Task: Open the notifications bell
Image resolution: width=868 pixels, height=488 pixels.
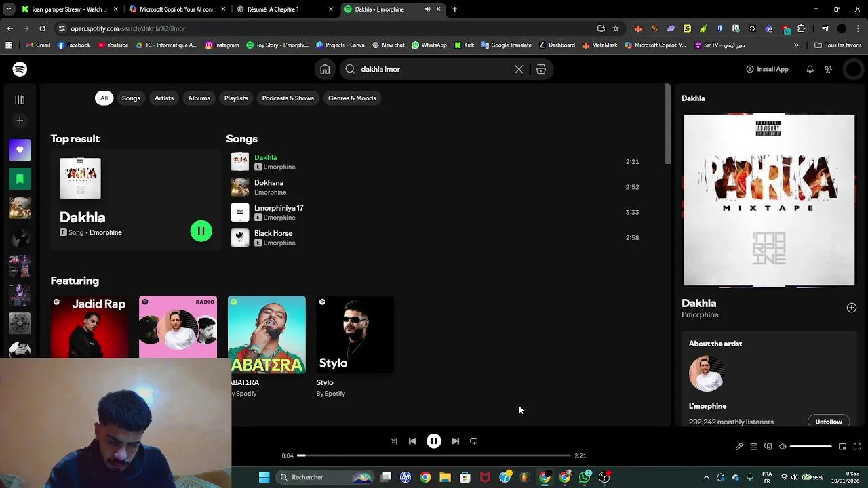Action: pos(810,69)
